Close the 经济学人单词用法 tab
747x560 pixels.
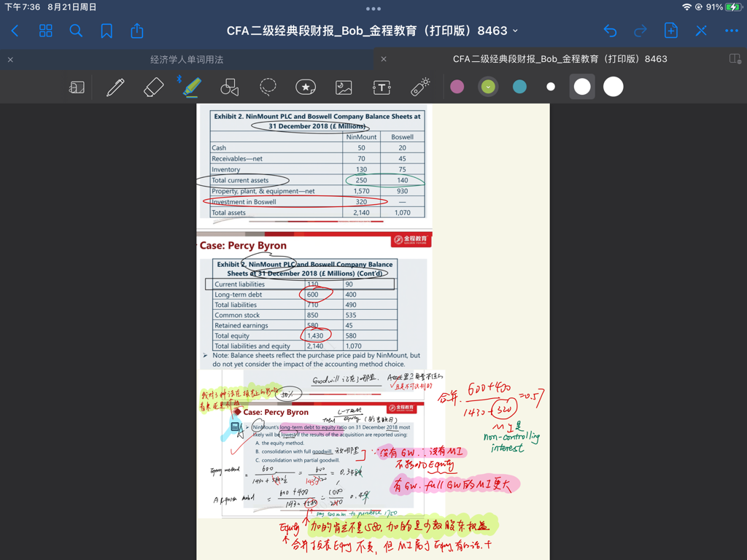click(10, 60)
